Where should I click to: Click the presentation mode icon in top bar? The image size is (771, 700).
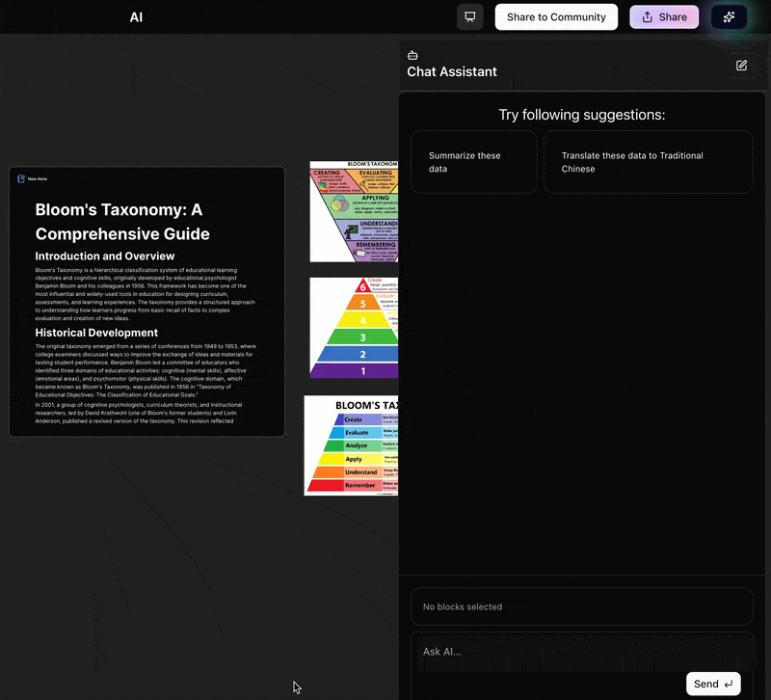pos(470,17)
